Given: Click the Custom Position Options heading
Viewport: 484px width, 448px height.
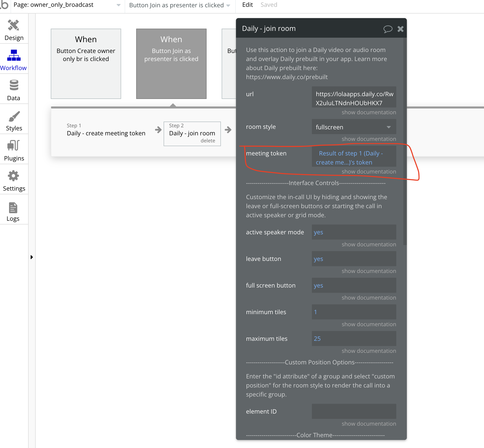Looking at the screenshot, I should (x=319, y=362).
